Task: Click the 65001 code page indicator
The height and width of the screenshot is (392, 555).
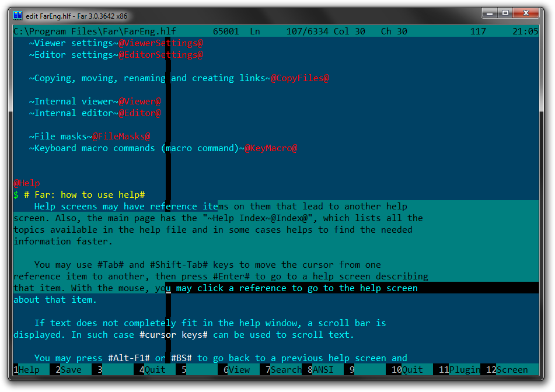Action: pyautogui.click(x=226, y=31)
